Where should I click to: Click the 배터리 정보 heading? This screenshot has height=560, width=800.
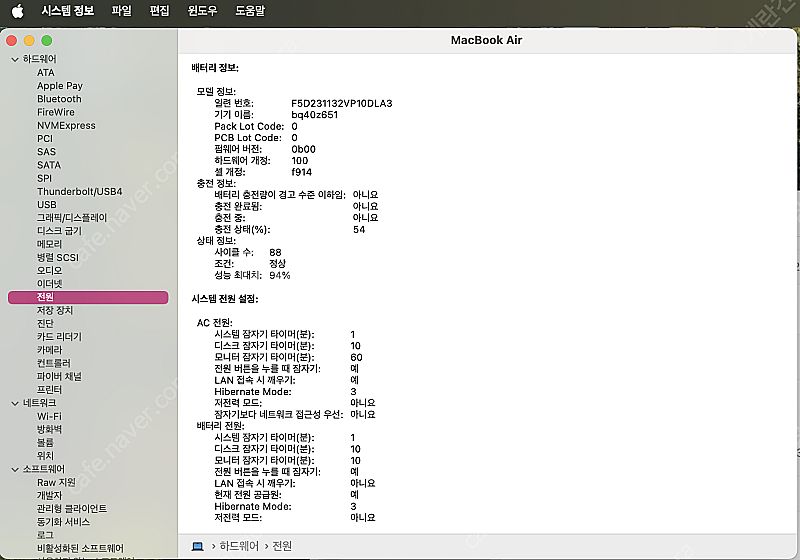click(215, 68)
